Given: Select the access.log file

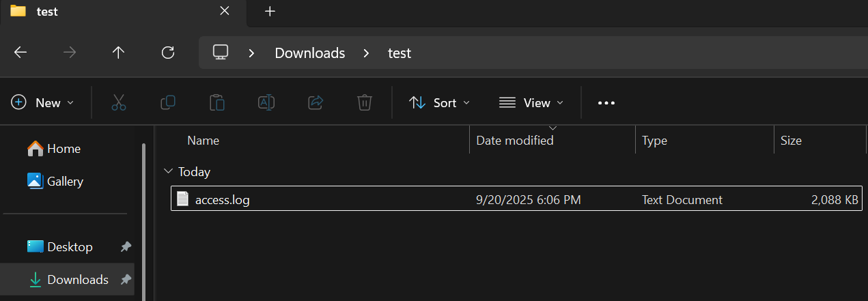Looking at the screenshot, I should pyautogui.click(x=223, y=200).
